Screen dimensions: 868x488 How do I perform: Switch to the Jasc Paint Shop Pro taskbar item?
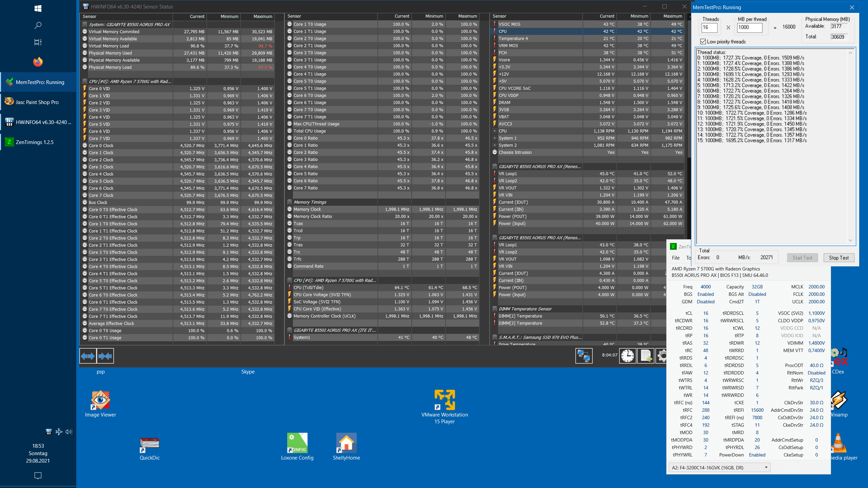(x=38, y=102)
